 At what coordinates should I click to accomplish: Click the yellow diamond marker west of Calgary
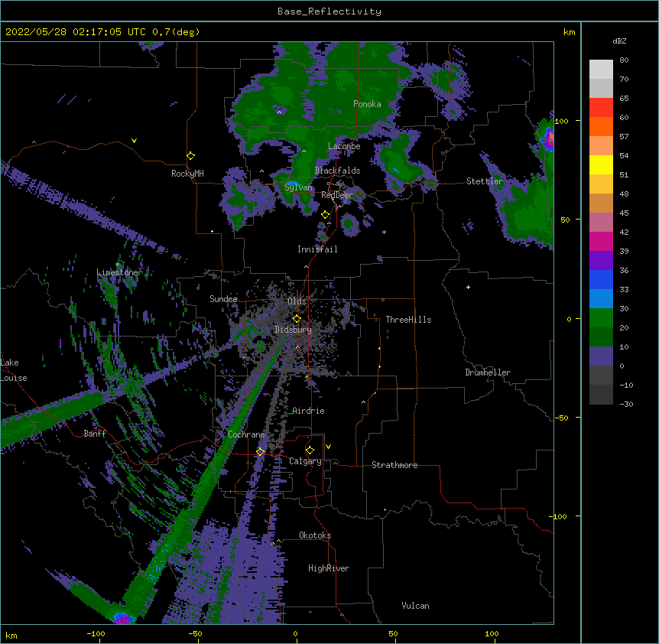point(260,451)
